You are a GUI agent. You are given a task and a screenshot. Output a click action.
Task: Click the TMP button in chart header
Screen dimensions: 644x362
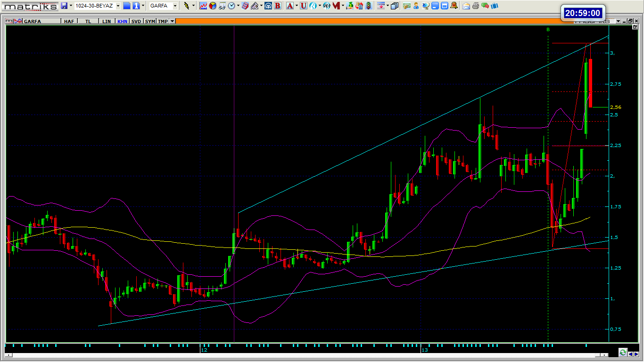coord(163,21)
